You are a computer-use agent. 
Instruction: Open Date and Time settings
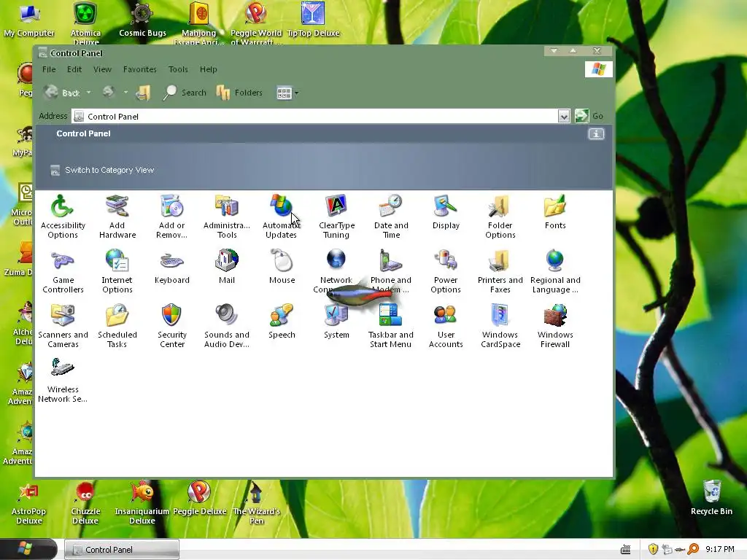point(391,217)
